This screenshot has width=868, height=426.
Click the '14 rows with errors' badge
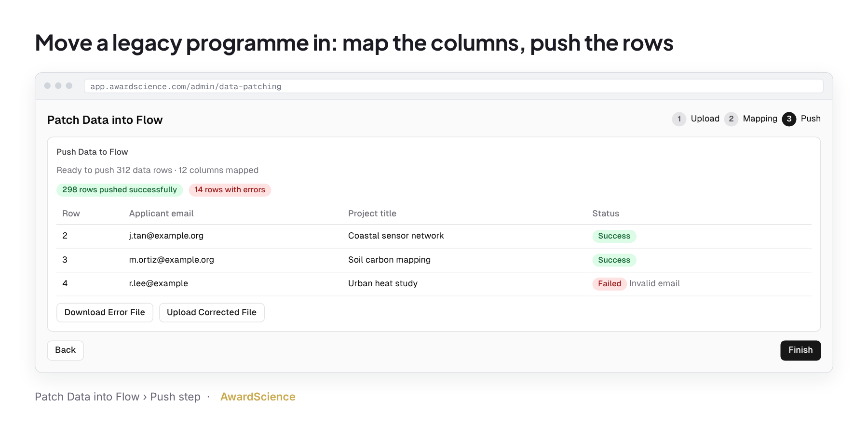pyautogui.click(x=230, y=190)
